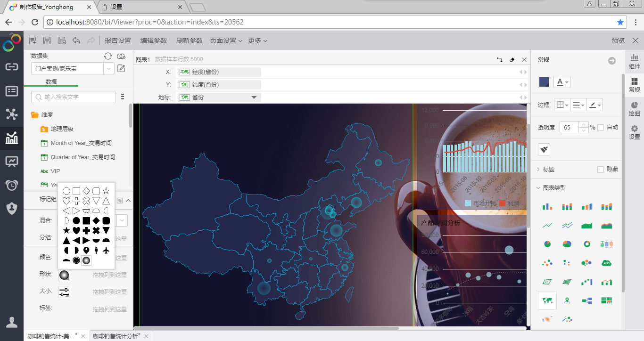This screenshot has height=341, width=644.
Task: Click the 报告设置 button
Action: pyautogui.click(x=118, y=41)
